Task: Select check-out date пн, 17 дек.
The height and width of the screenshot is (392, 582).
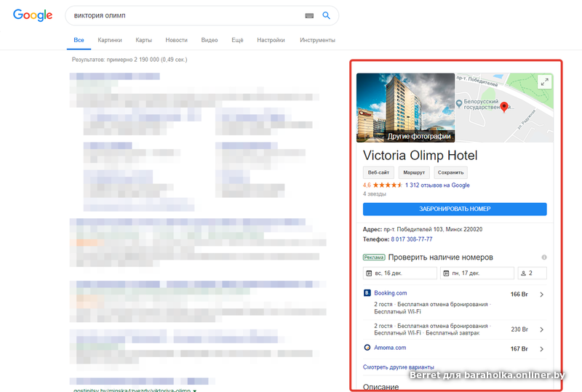Action: (x=477, y=273)
